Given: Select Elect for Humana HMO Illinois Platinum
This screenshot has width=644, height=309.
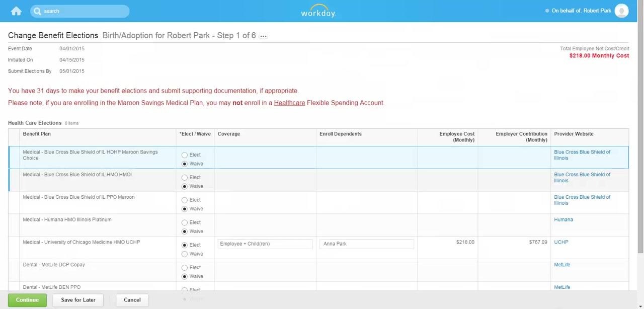Looking at the screenshot, I should tap(185, 222).
